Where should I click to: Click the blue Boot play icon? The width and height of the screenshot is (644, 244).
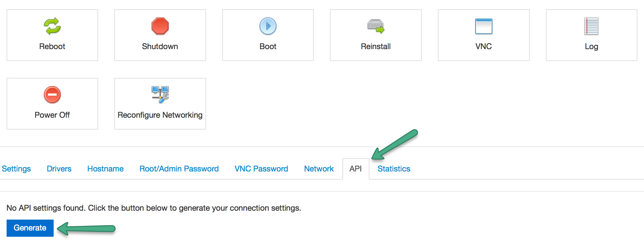click(x=268, y=26)
